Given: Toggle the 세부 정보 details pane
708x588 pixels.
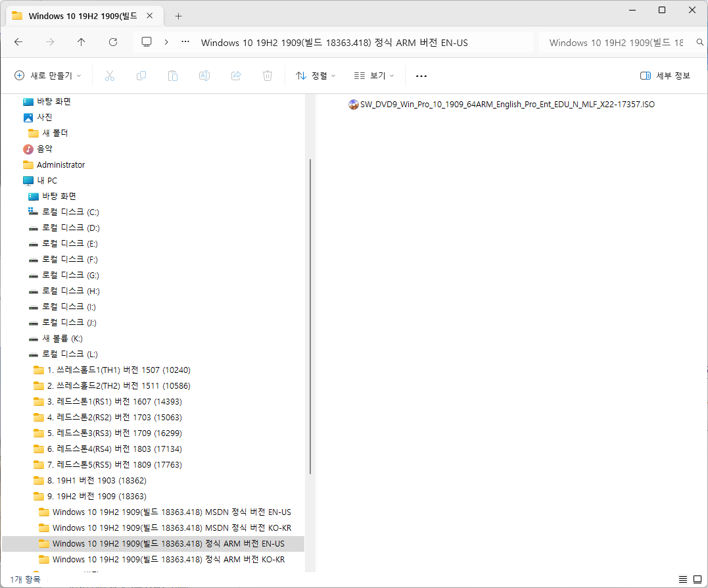Looking at the screenshot, I should [x=665, y=76].
